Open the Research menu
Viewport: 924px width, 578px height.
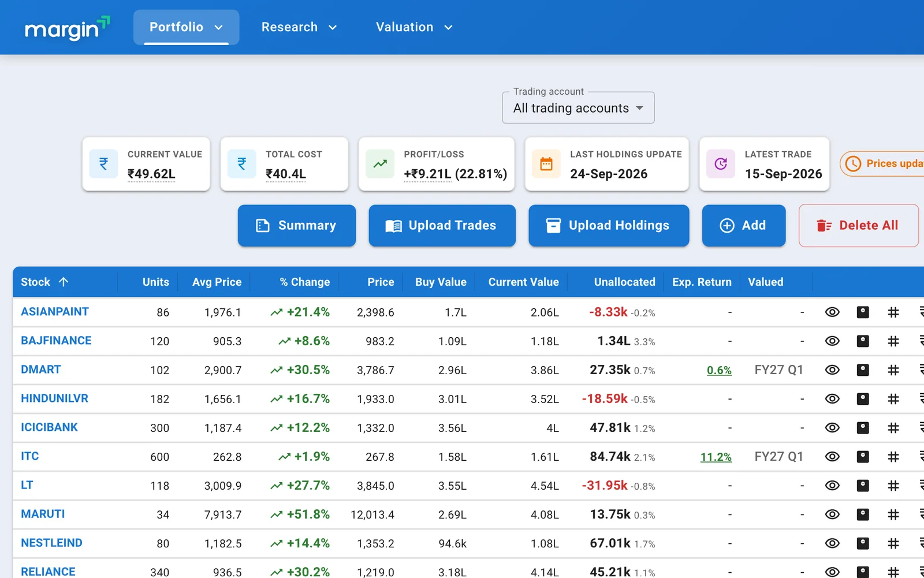[x=299, y=27]
